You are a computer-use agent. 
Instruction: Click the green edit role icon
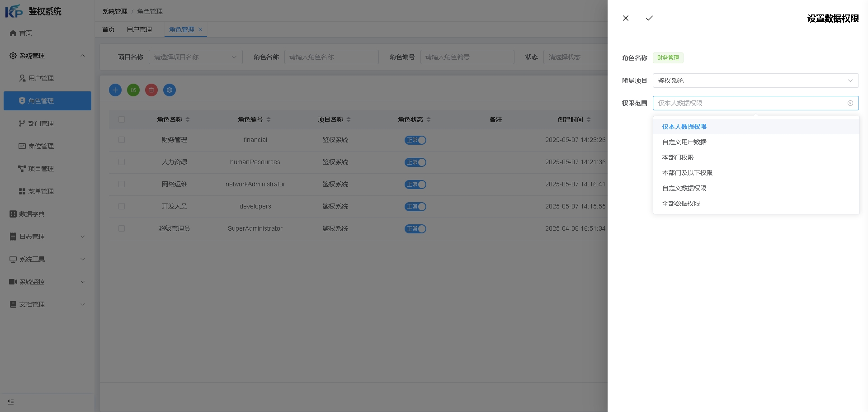click(133, 90)
